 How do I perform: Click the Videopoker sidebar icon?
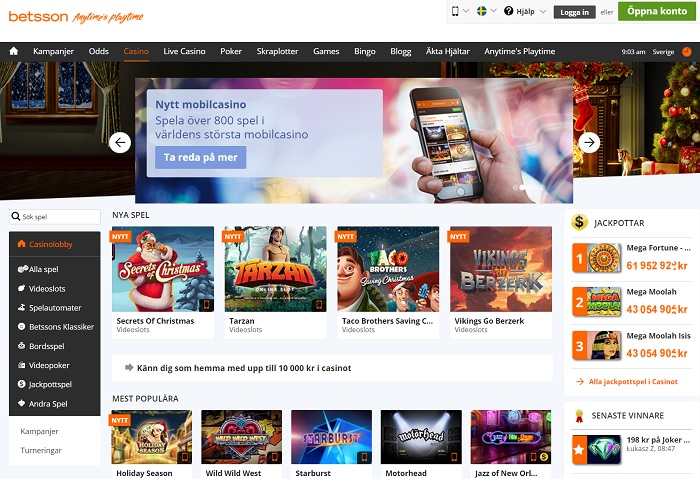point(21,365)
